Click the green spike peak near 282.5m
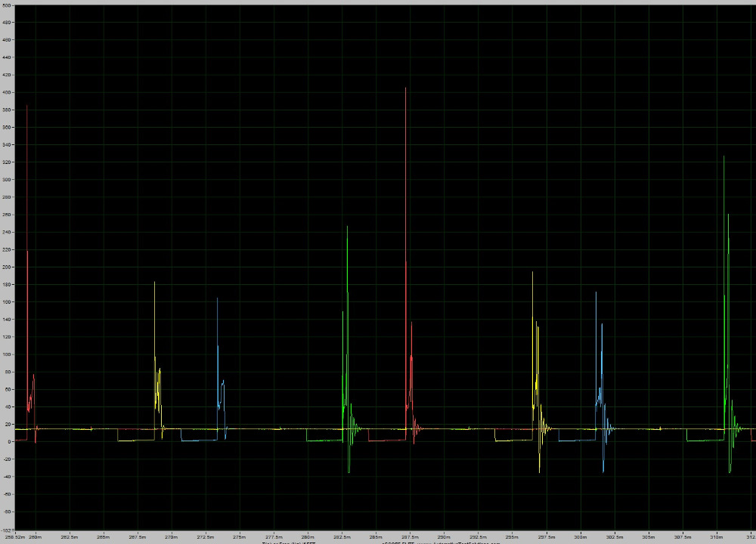Viewport: 756px width, 544px height. [347, 227]
